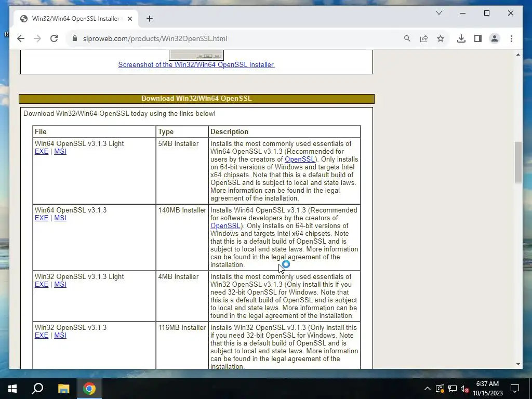Image resolution: width=532 pixels, height=399 pixels.
Task: Open a new tab with plus button
Action: (150, 19)
